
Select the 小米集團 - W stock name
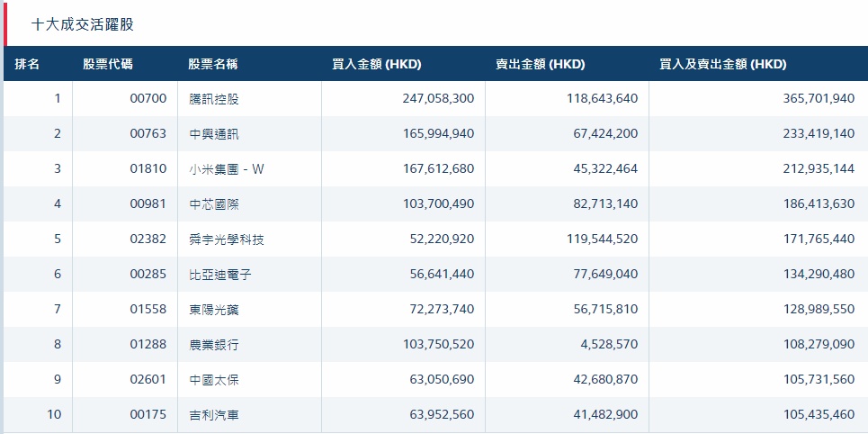[x=228, y=169]
